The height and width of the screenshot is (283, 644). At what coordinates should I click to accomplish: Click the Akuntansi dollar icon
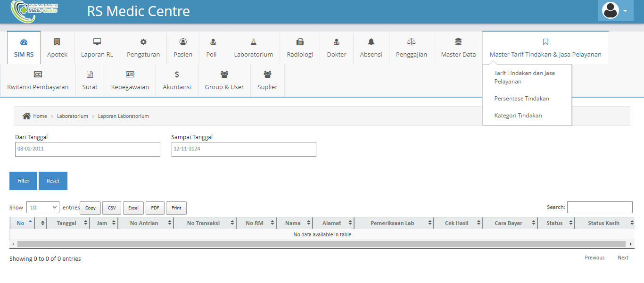pos(177,75)
